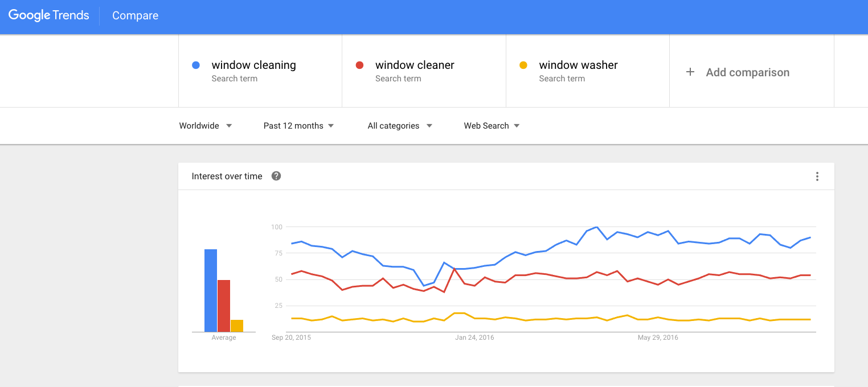This screenshot has width=868, height=387.
Task: Click the red dot for window cleaner
Action: (x=359, y=65)
